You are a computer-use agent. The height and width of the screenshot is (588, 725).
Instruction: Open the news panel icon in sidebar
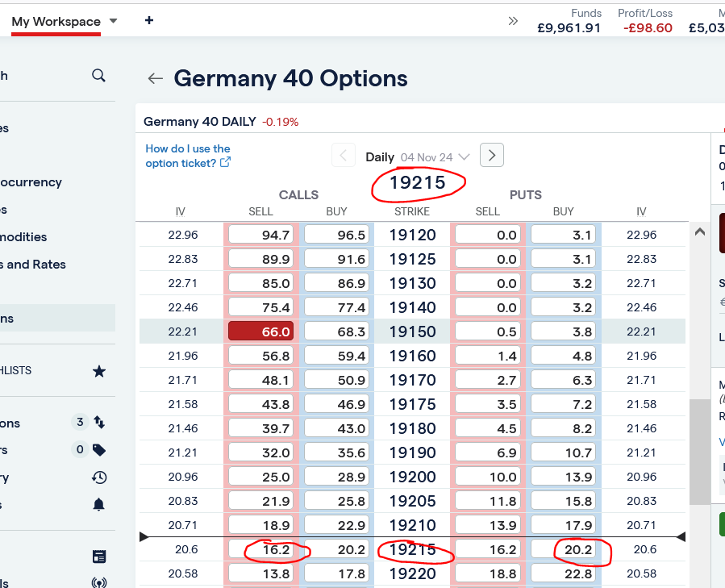(x=99, y=556)
